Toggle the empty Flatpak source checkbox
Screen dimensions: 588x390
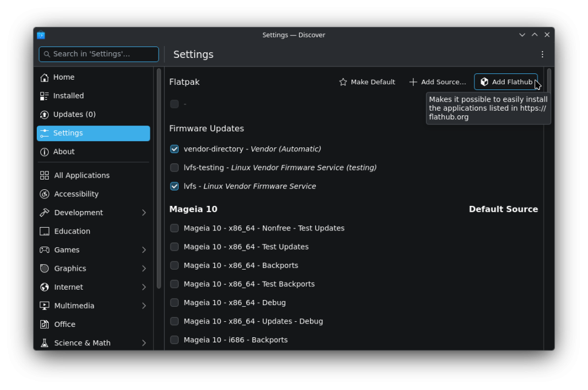pos(175,104)
